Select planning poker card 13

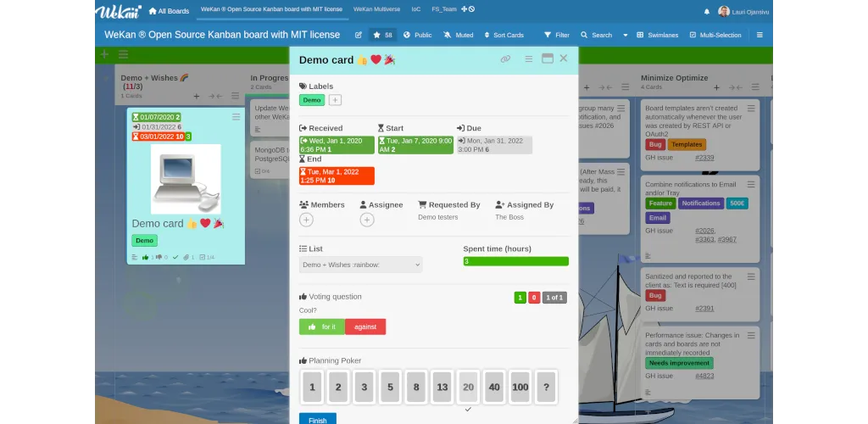coord(442,387)
